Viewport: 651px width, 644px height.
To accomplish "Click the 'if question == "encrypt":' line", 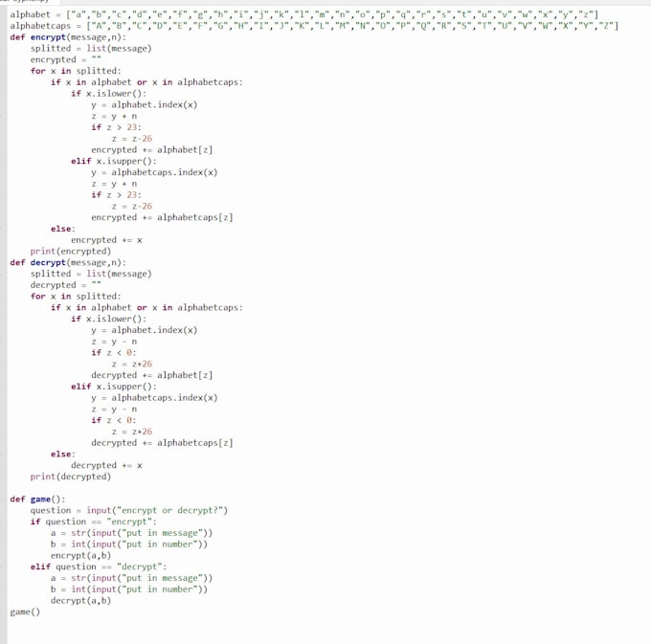I will pos(94,522).
